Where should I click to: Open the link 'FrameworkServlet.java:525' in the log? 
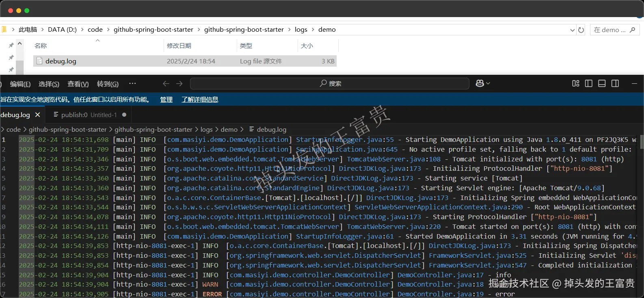tap(478, 255)
